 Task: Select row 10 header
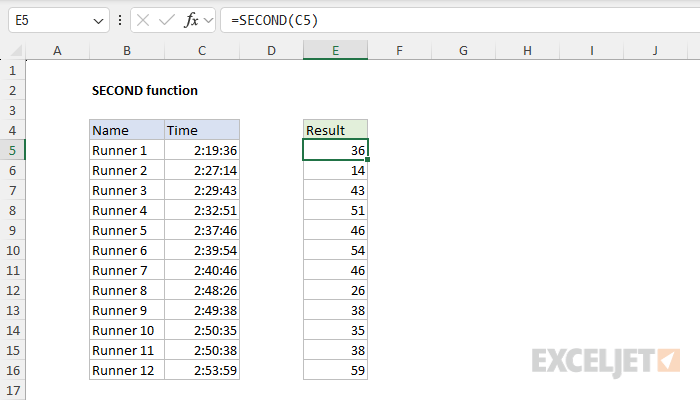pos(12,250)
